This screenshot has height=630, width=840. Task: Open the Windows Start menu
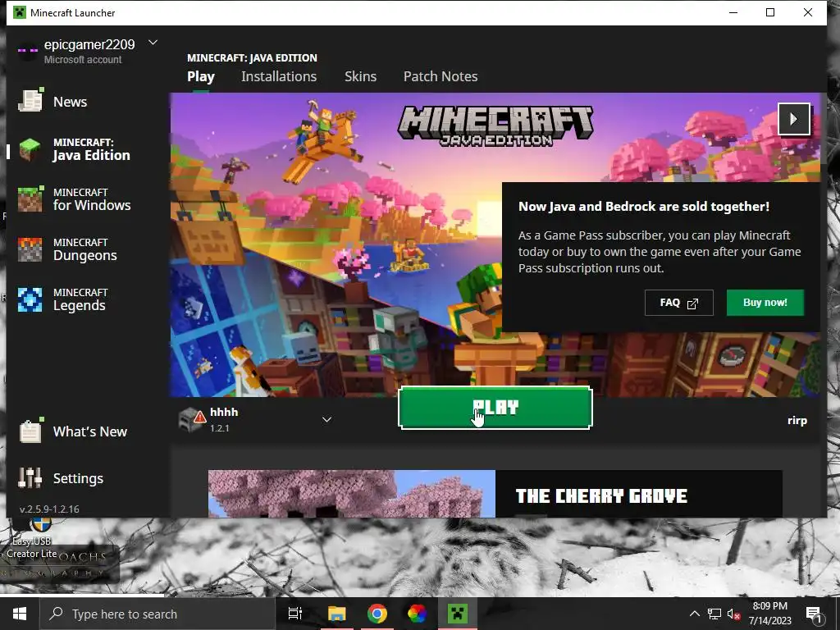click(x=20, y=614)
